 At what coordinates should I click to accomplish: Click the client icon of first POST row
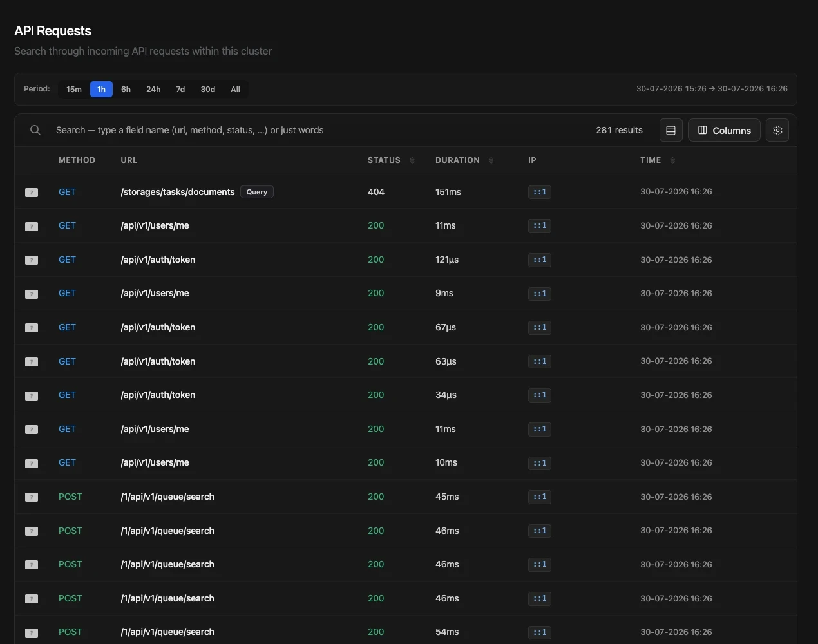[x=32, y=497]
